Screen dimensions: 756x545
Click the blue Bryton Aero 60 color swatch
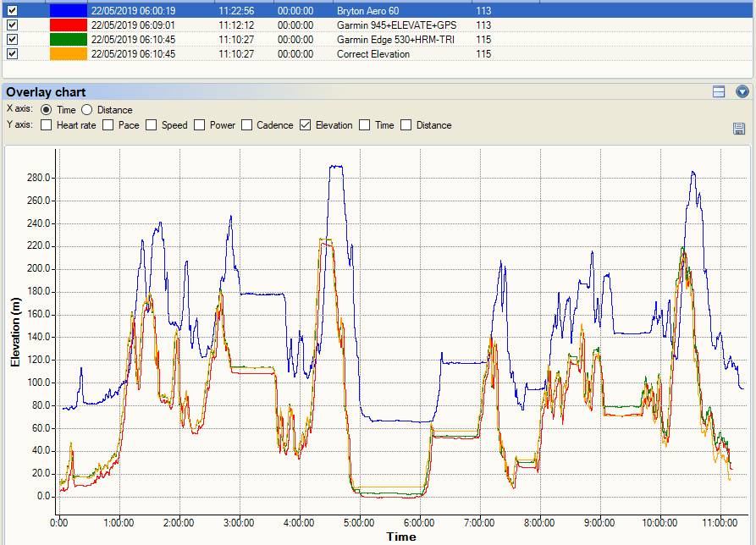coord(69,11)
